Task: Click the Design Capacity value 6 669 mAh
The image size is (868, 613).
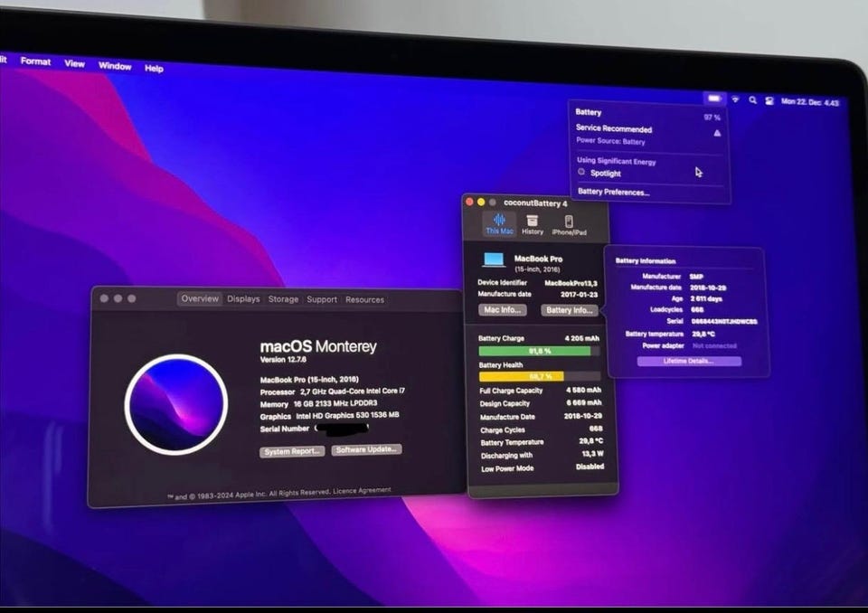Action: coord(583,402)
